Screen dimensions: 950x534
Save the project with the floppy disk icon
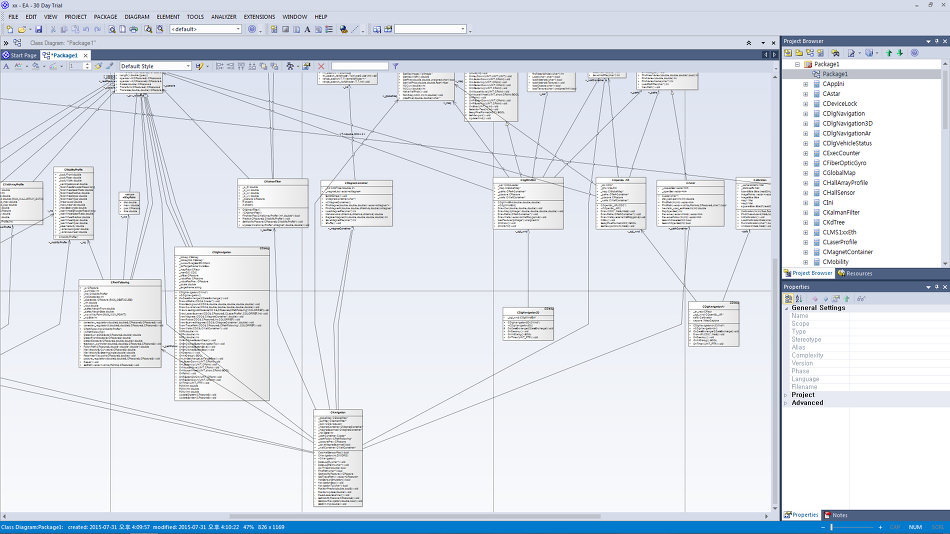[39, 29]
